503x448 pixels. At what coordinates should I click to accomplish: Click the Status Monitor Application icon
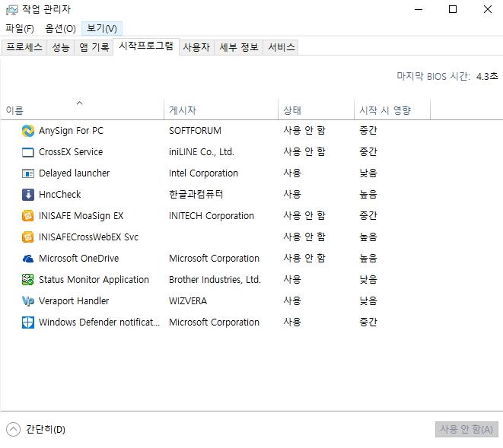click(28, 280)
